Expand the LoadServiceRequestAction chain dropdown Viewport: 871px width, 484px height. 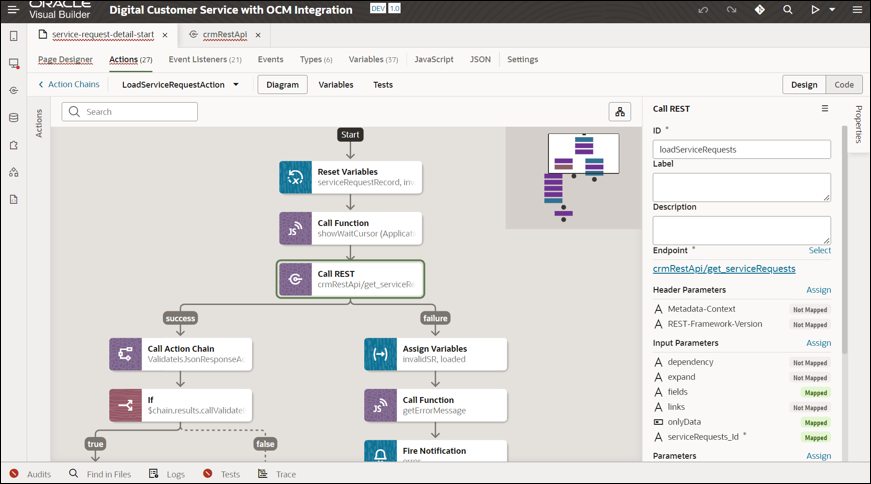(236, 85)
